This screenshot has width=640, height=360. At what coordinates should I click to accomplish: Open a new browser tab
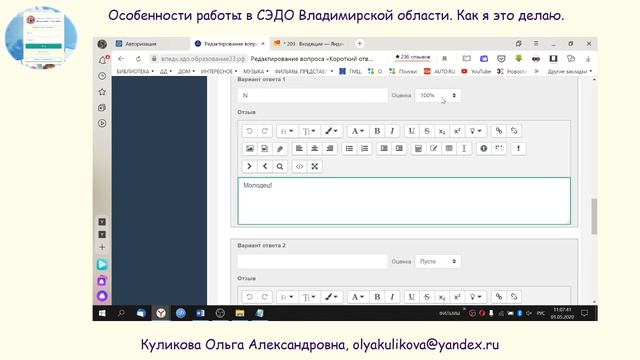pyautogui.click(x=360, y=44)
